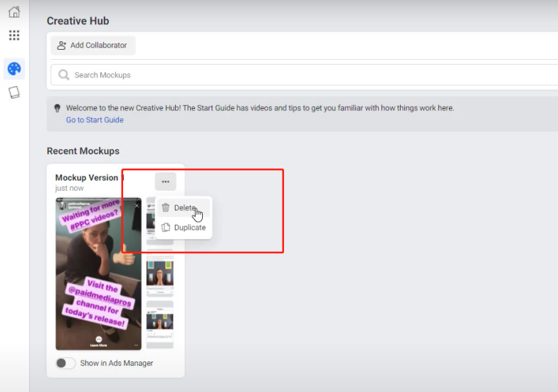Open the three-dot mockup options menu

pyautogui.click(x=165, y=181)
